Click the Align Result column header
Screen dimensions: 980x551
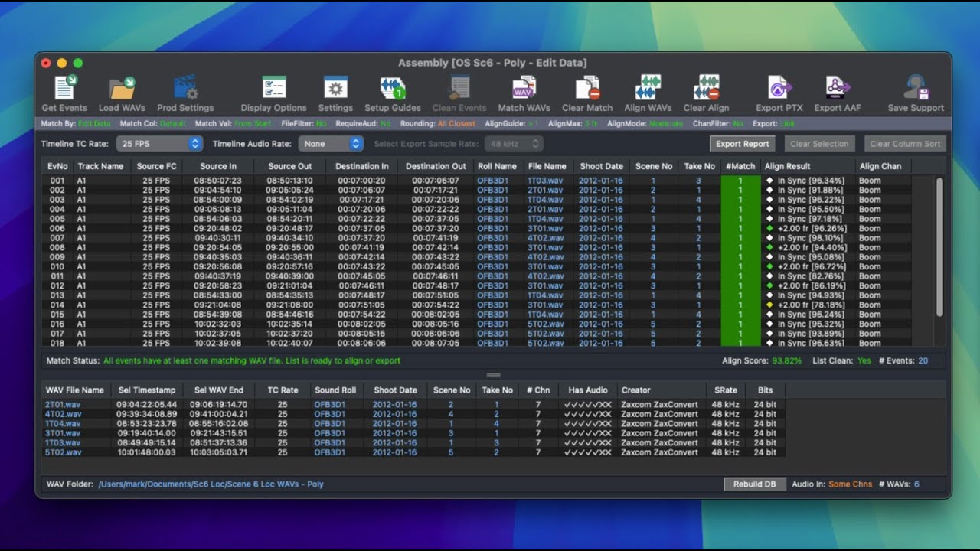tap(808, 166)
